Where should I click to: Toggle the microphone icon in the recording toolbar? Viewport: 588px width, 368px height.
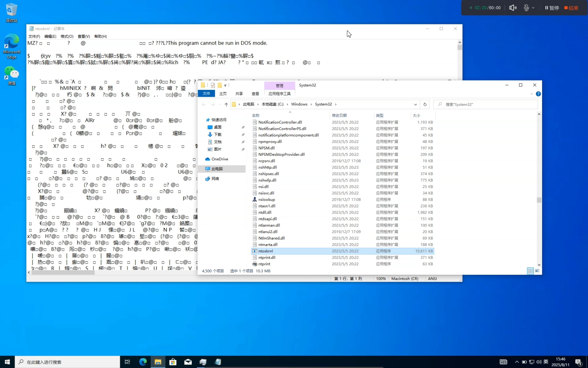[526, 8]
